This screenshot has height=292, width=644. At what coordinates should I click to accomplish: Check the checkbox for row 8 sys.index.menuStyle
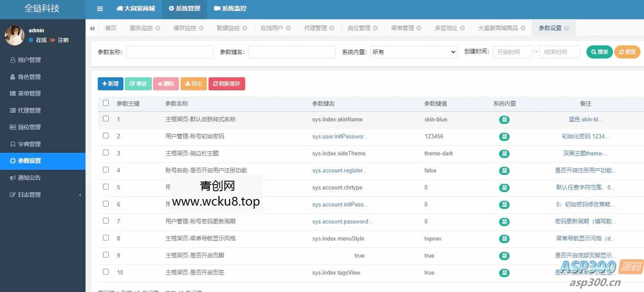[x=106, y=237]
